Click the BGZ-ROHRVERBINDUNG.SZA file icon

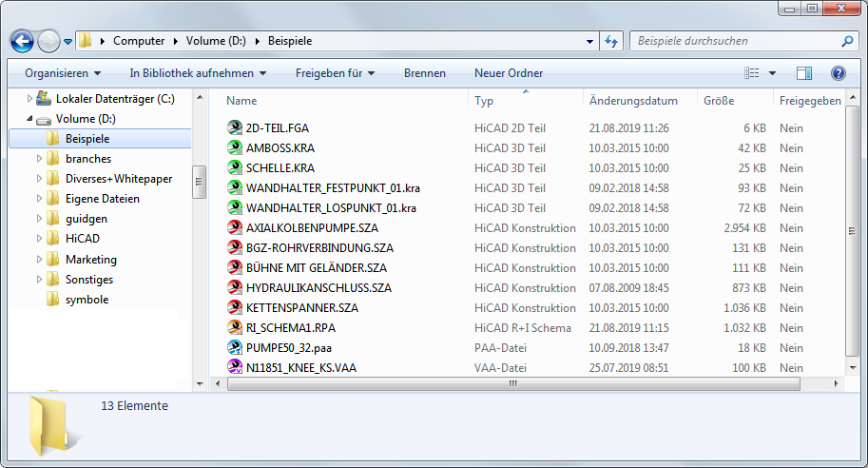pyautogui.click(x=235, y=247)
